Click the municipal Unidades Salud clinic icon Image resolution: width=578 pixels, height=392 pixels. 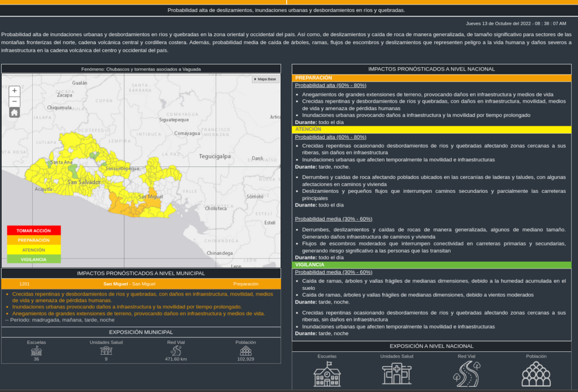pyautogui.click(x=106, y=350)
